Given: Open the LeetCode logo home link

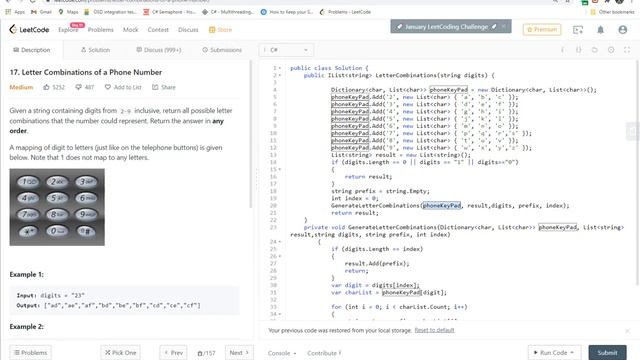Looking at the screenshot, I should click(29, 29).
